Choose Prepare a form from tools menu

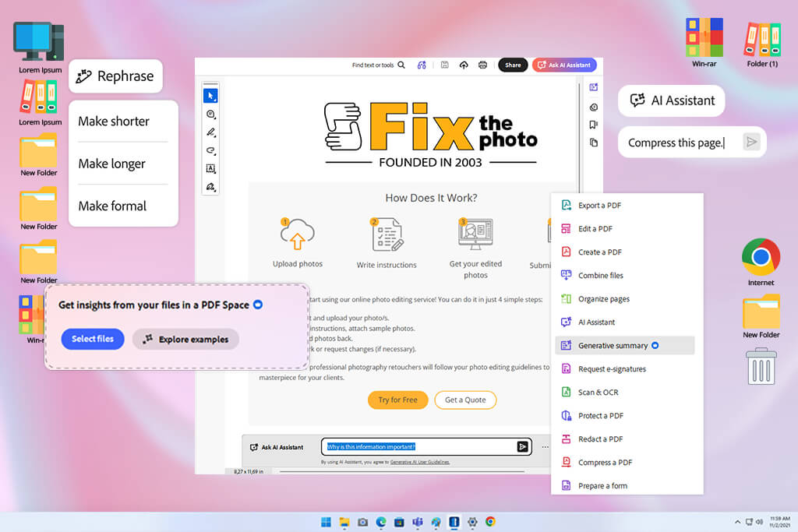click(x=623, y=486)
